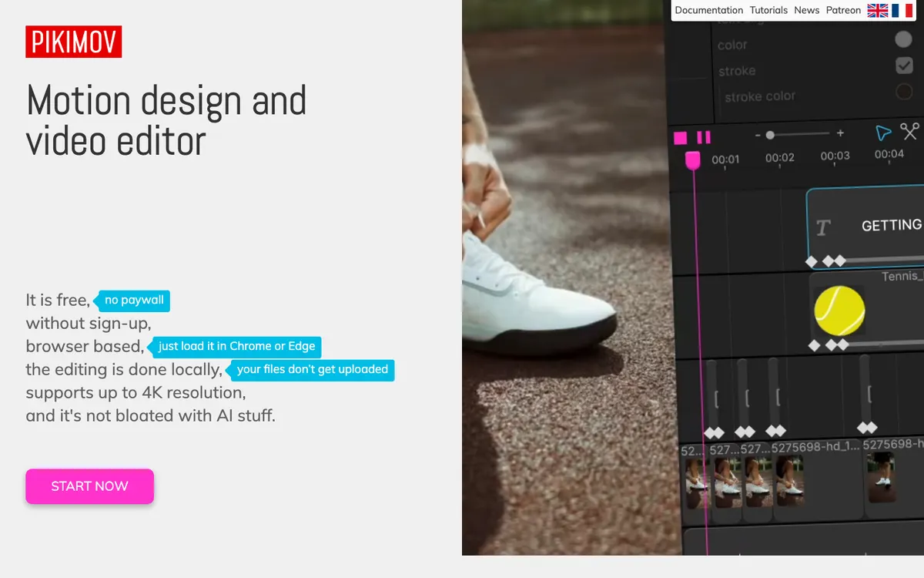Screen dimensions: 924x578
Task: Click the pink playhead marker on timeline
Action: click(x=693, y=160)
